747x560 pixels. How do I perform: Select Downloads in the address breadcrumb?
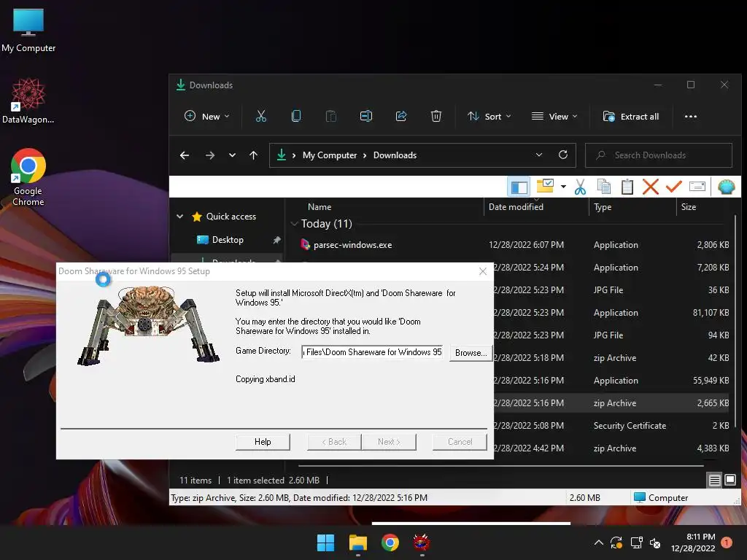point(395,155)
